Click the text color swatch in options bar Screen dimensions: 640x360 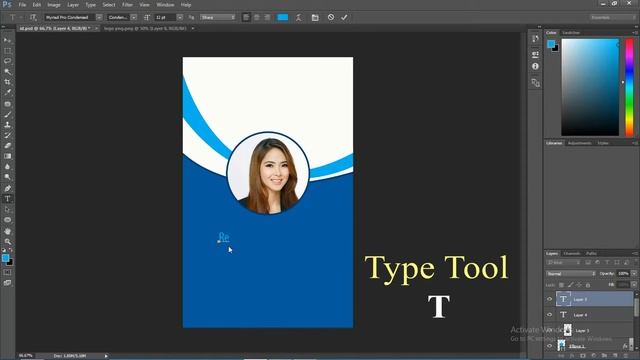282,17
